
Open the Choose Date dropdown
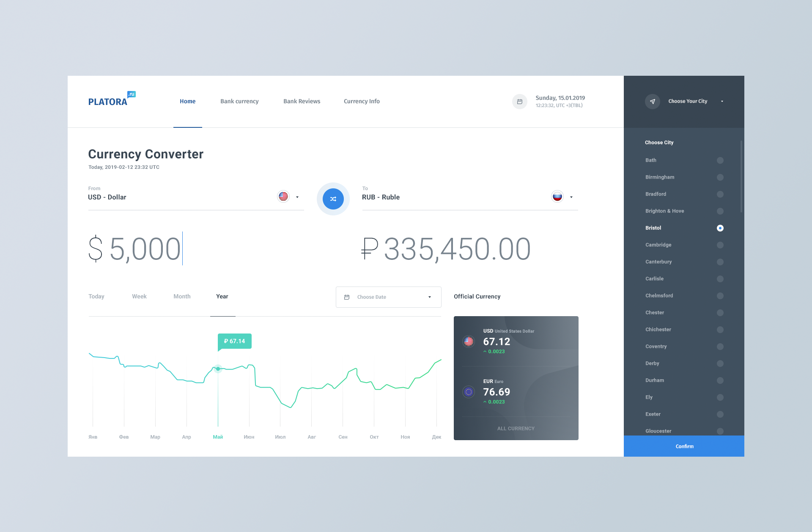[387, 297]
